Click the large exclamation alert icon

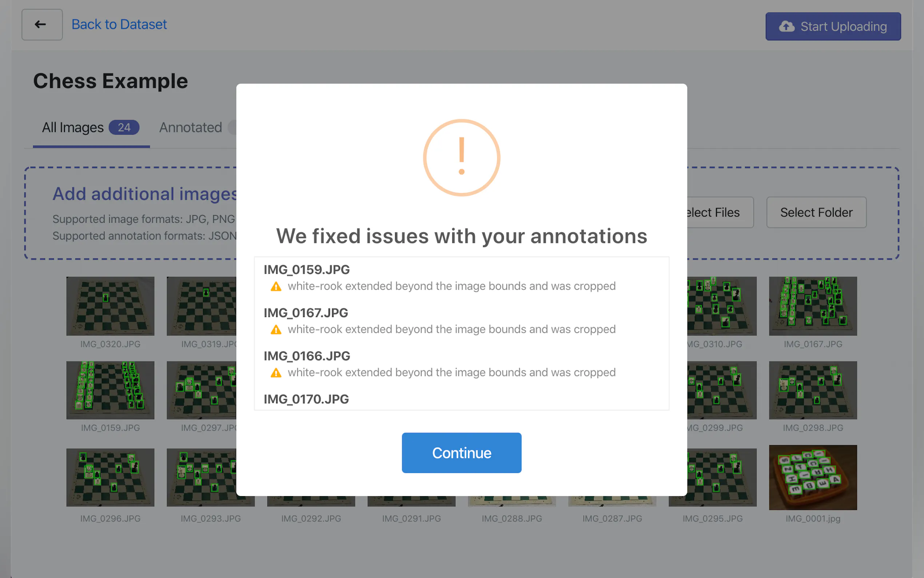[461, 158]
